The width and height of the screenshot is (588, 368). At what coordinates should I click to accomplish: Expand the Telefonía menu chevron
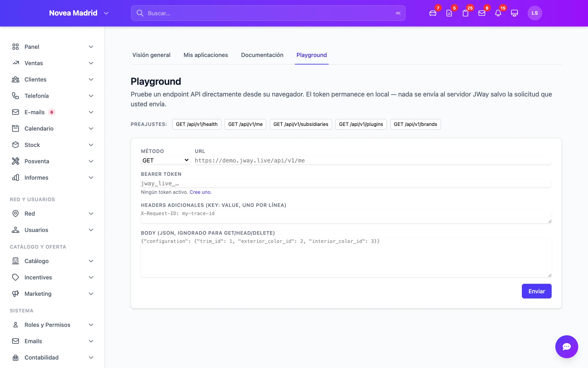point(91,96)
